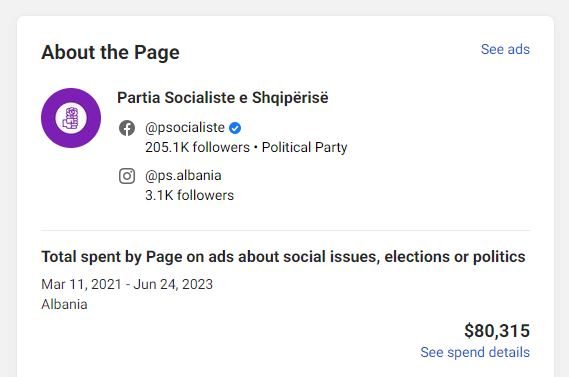Image resolution: width=569 pixels, height=377 pixels.
Task: Click the Mar 11, 2021 - Jun 24, 2023 date range
Action: (127, 284)
